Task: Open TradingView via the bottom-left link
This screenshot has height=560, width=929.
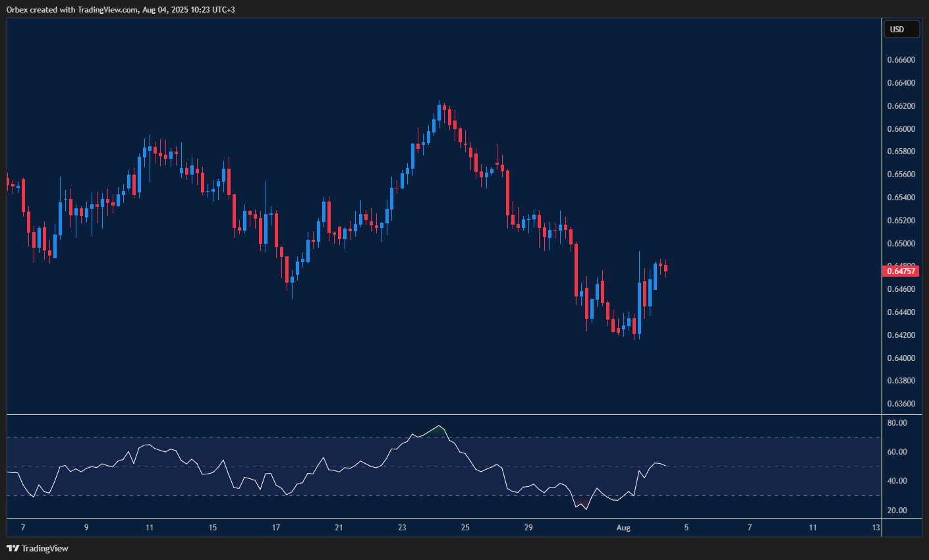Action: (x=41, y=548)
